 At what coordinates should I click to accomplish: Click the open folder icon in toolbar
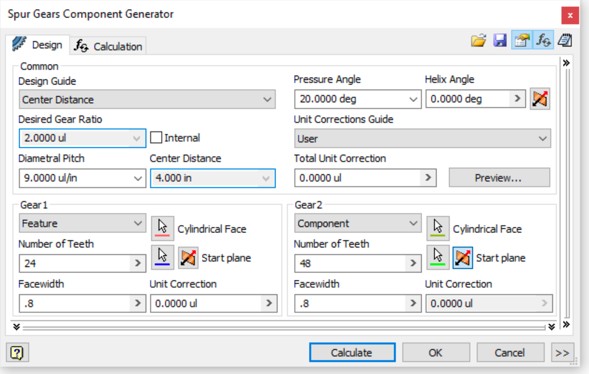478,40
